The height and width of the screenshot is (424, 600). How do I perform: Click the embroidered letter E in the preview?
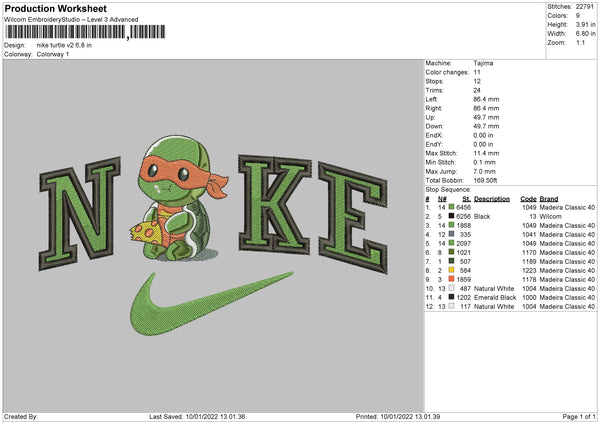click(x=353, y=217)
